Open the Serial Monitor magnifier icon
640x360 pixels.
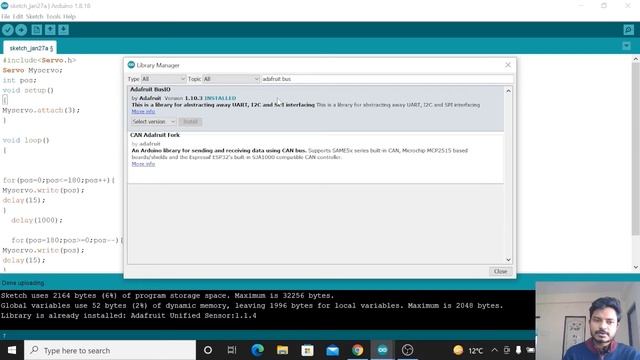(x=629, y=30)
